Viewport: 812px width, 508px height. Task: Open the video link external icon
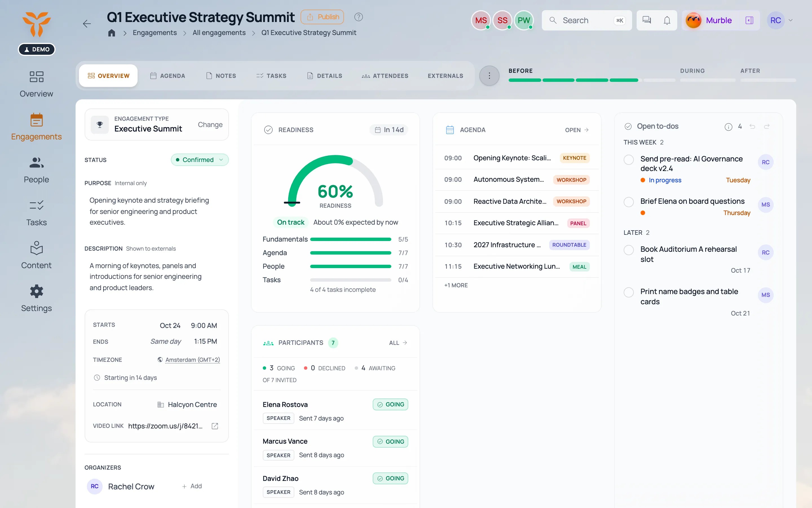(215, 426)
